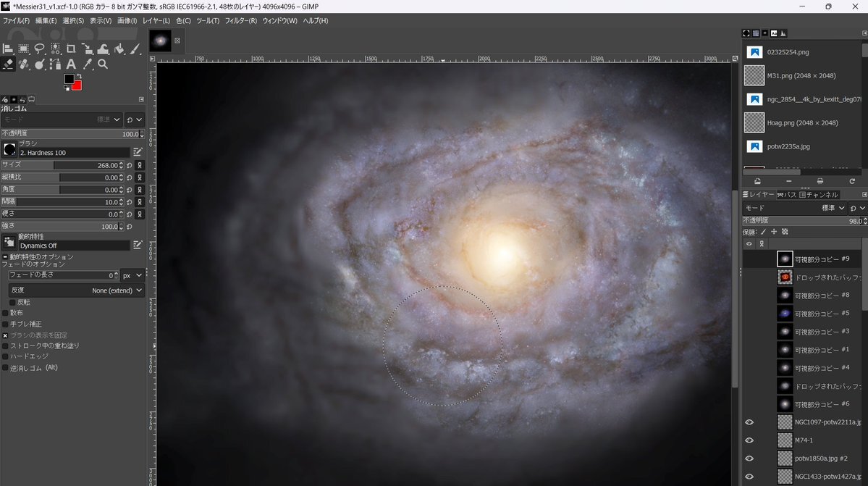Select the Color Picker tool
This screenshot has height=486, width=868.
(87, 64)
